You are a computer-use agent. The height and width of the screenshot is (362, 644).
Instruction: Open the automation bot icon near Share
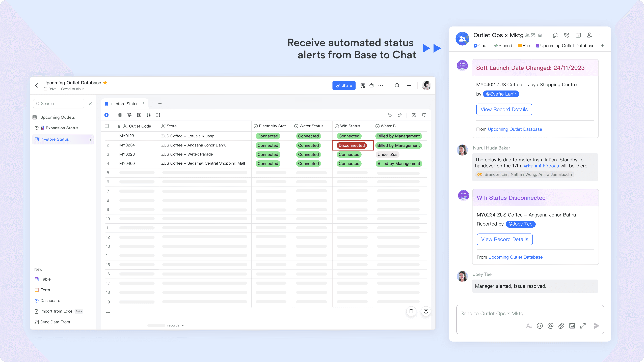coord(372,85)
